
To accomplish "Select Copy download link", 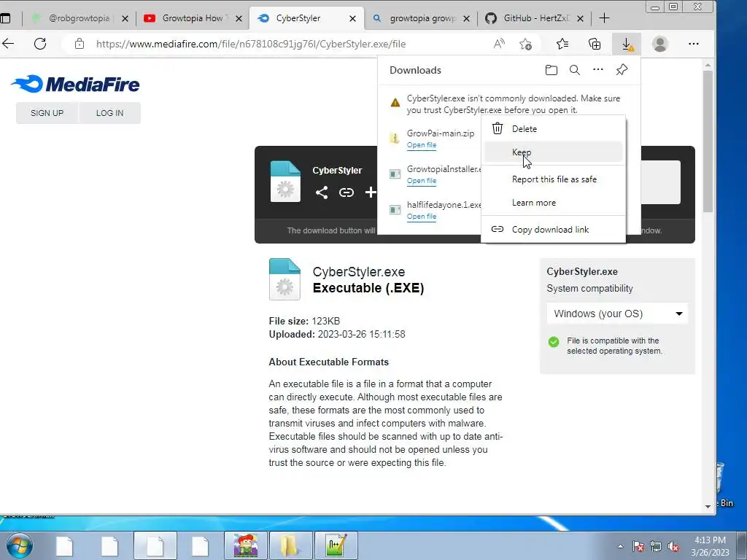I will point(553,230).
